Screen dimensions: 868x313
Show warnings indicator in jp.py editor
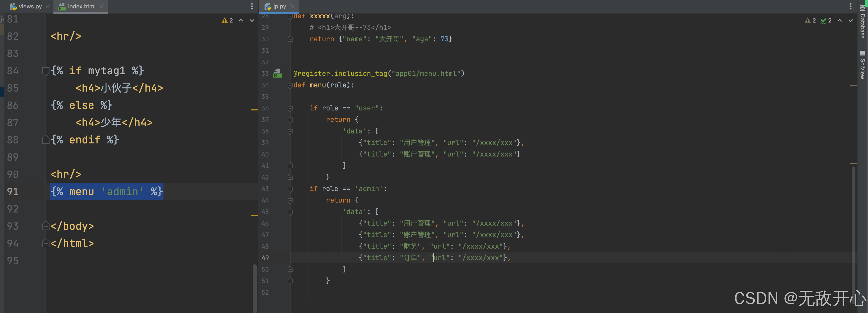click(x=810, y=20)
